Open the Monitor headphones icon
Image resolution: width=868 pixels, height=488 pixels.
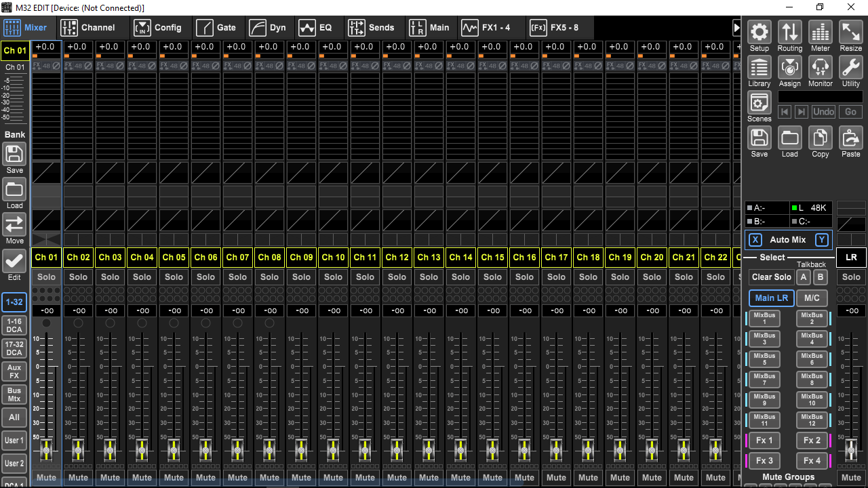[820, 67]
